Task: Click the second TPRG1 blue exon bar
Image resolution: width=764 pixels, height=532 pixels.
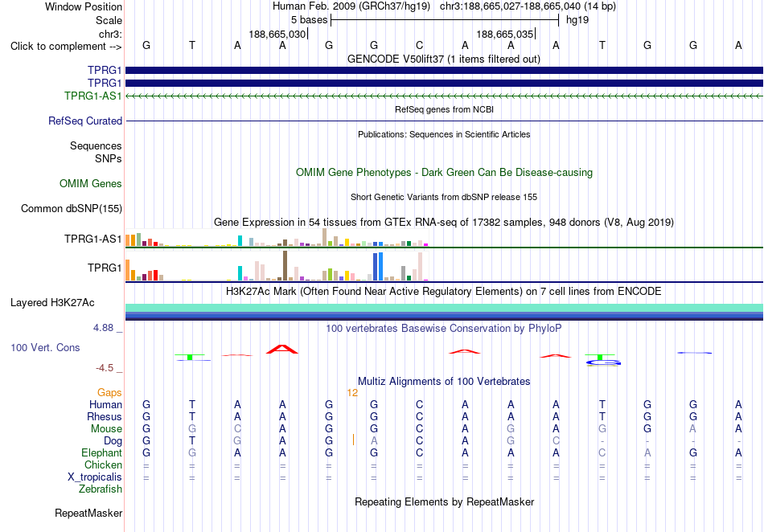Action: click(444, 84)
